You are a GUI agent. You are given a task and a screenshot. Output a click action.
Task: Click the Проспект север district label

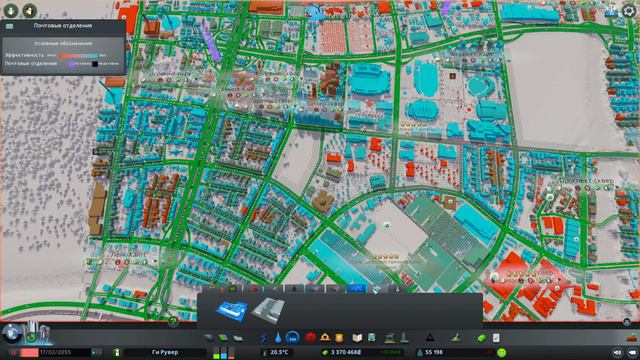pyautogui.click(x=586, y=180)
